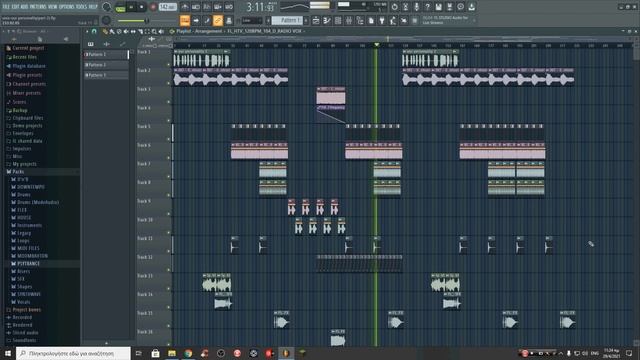Select the playlist Playback speaker tool
The image size is (640, 360).
click(161, 31)
